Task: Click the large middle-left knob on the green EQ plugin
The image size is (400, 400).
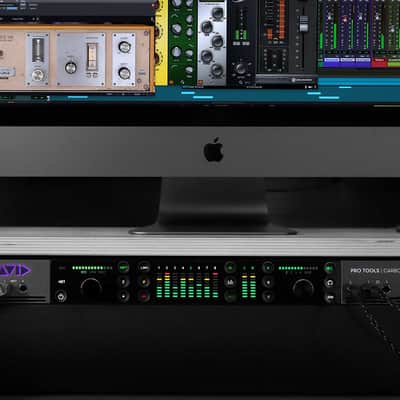Action: [177, 29]
